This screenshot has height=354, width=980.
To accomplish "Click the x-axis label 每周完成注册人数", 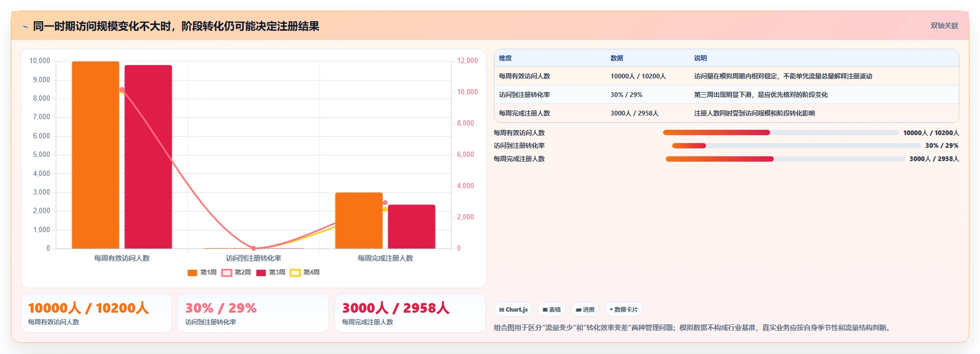I will pyautogui.click(x=385, y=258).
